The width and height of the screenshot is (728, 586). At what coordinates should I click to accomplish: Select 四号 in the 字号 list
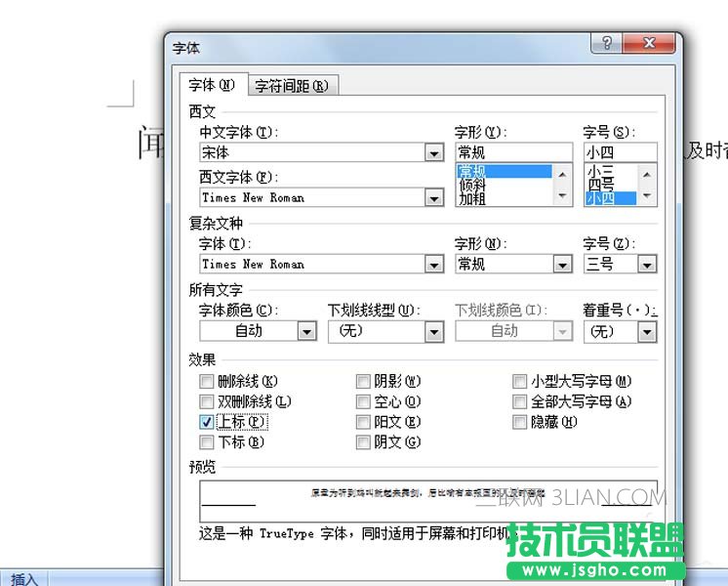point(611,185)
